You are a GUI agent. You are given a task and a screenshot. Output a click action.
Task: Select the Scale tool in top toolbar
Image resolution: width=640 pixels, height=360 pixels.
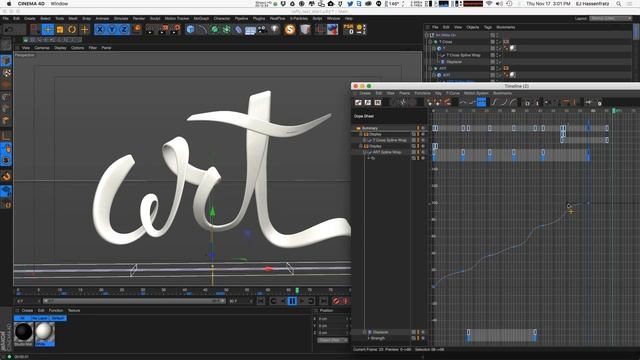click(x=60, y=29)
